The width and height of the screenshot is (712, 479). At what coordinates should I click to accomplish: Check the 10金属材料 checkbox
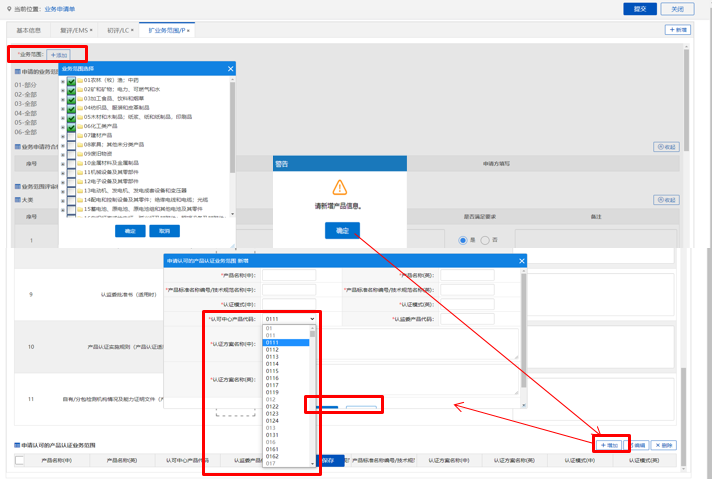pyautogui.click(x=71, y=164)
